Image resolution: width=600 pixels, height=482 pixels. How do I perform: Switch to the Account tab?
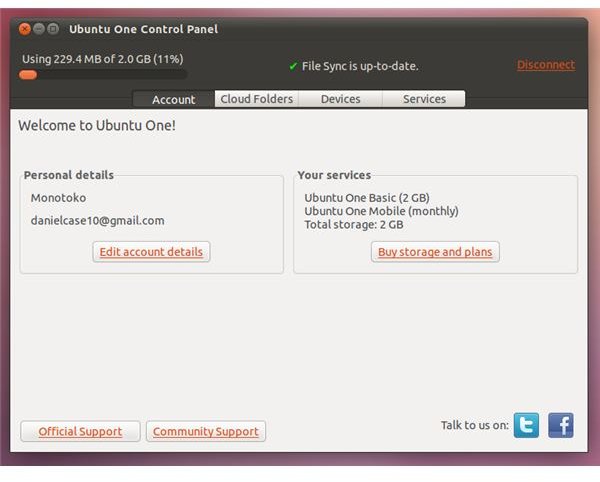pos(173,99)
